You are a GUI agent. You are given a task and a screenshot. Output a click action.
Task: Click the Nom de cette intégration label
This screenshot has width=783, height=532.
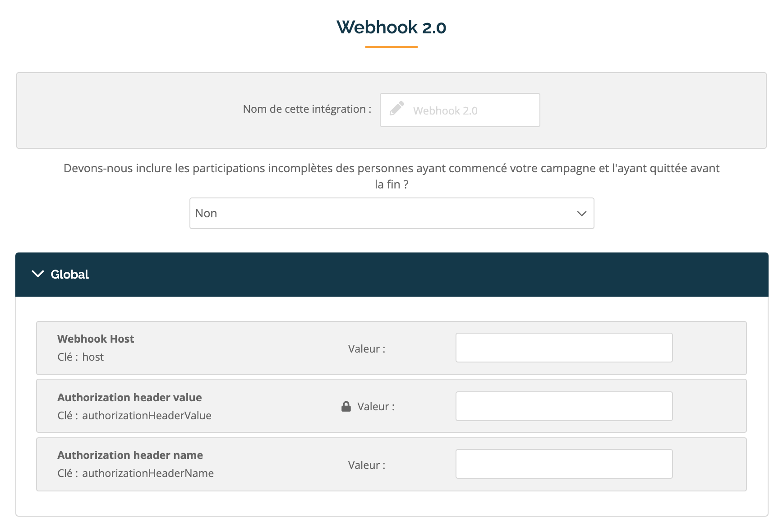tap(307, 109)
